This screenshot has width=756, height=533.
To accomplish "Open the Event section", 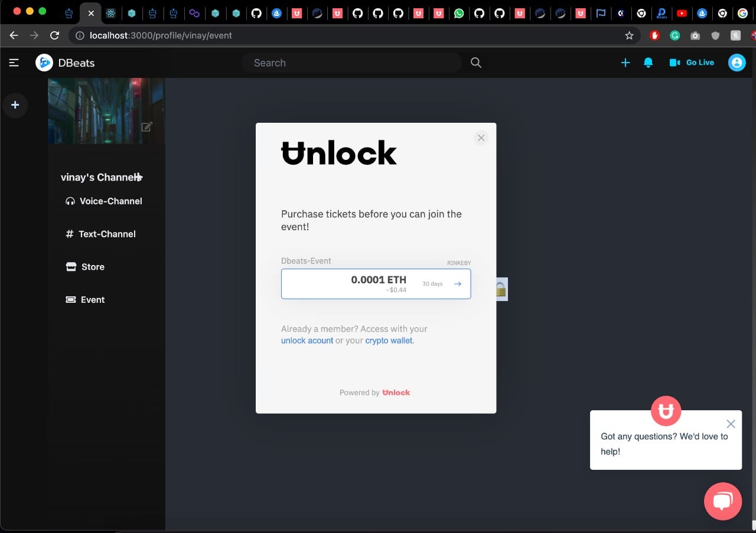I will [85, 300].
